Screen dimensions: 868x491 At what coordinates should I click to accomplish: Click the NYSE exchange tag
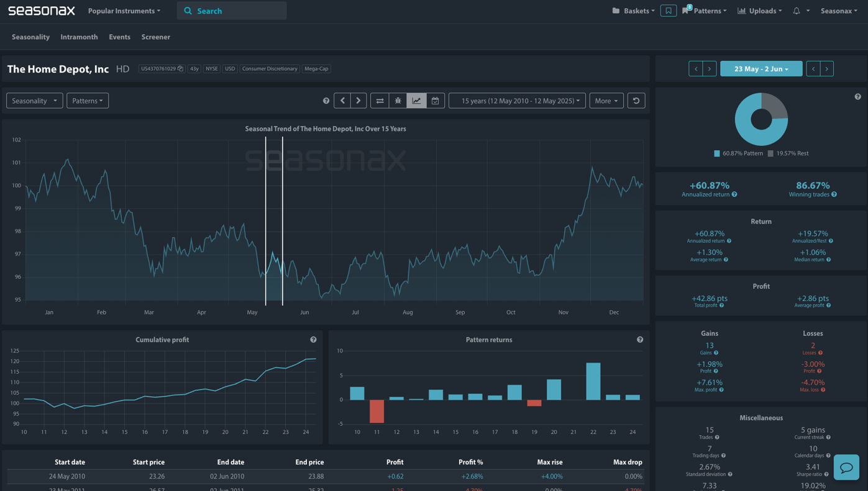212,69
